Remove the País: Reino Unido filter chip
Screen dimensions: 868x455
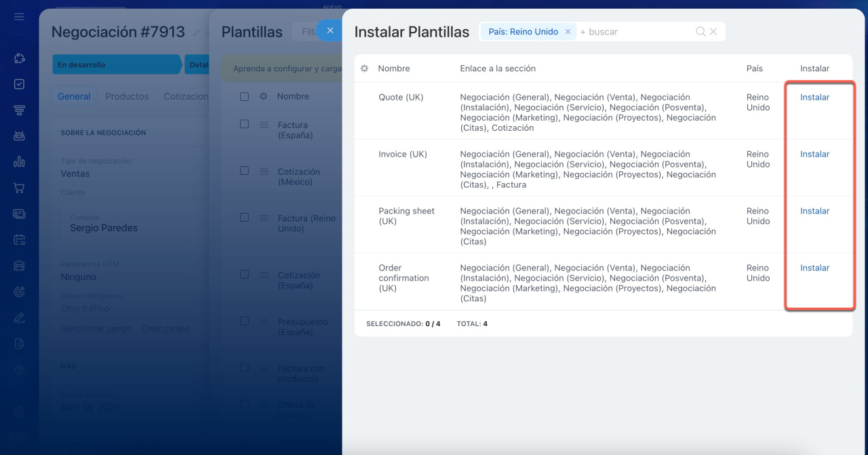(x=568, y=32)
